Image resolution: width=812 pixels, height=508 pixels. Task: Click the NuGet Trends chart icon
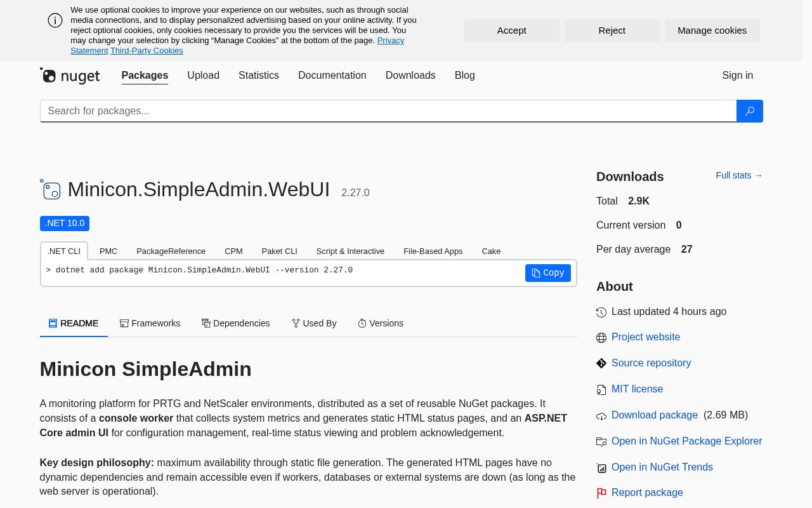coord(601,468)
